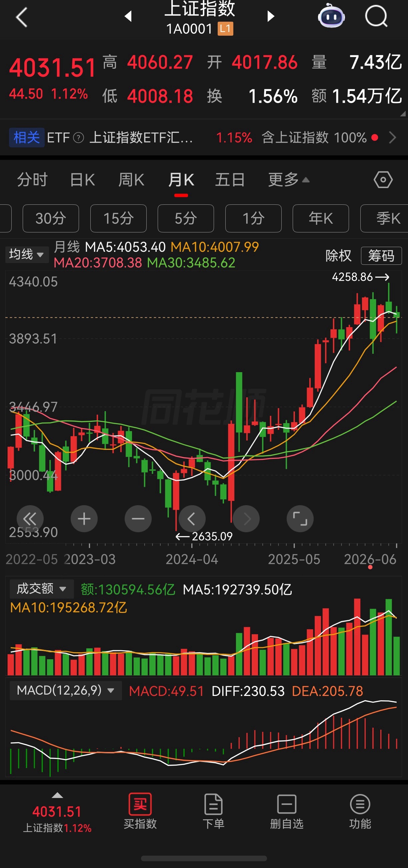The image size is (408, 868).
Task: Expand bottom index quote panel arrow
Action: pyautogui.click(x=57, y=796)
